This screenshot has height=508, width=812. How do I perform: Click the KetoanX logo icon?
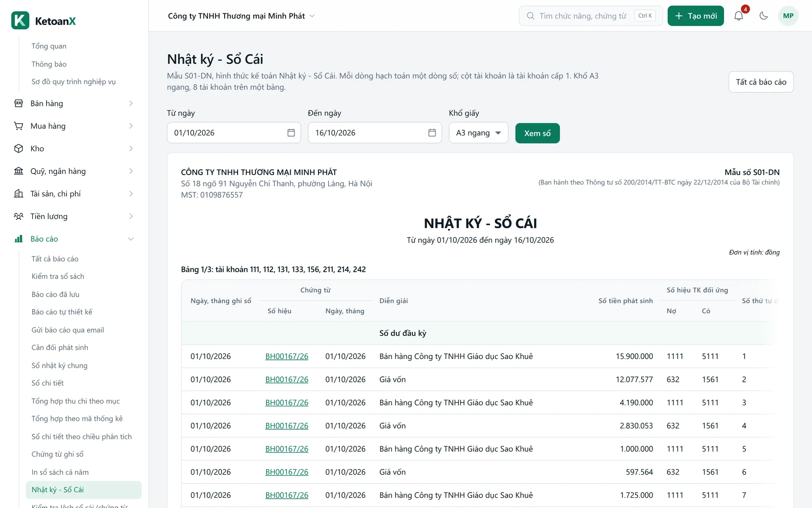(20, 20)
